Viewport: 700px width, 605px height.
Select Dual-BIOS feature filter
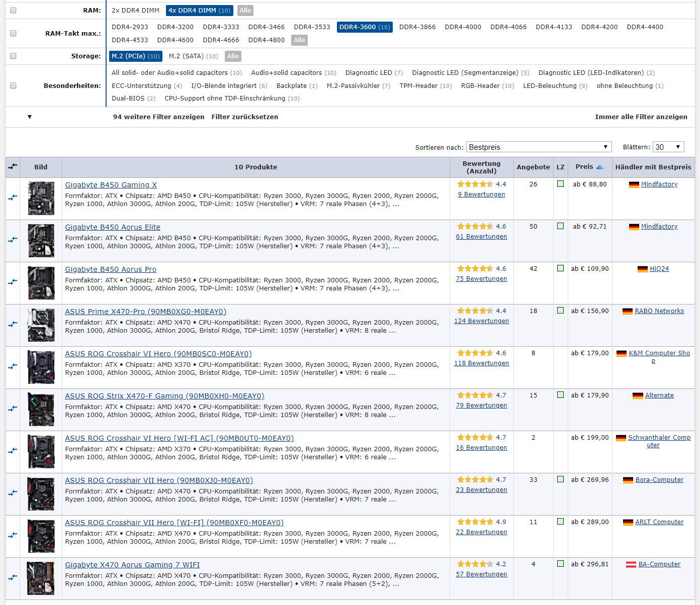click(x=134, y=98)
